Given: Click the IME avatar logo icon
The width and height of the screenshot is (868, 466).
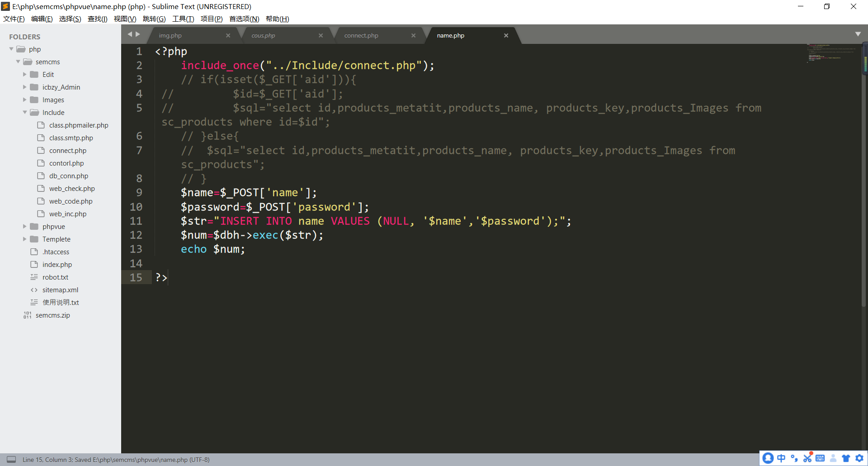Looking at the screenshot, I should point(768,458).
